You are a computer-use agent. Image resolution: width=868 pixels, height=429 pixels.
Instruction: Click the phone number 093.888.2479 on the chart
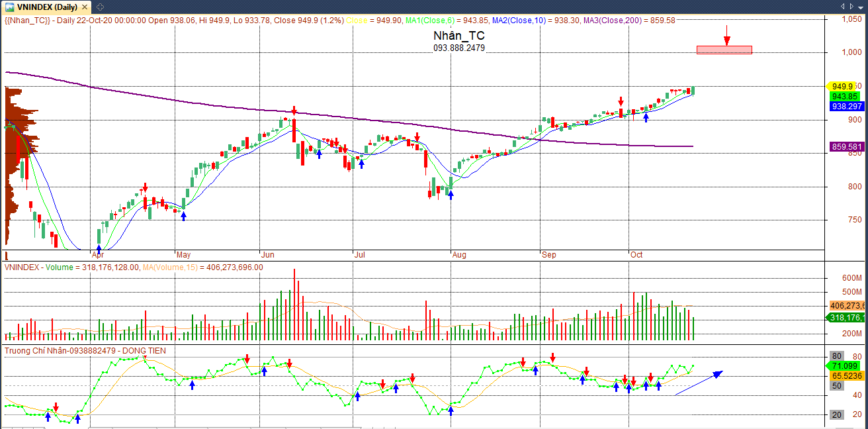[459, 48]
